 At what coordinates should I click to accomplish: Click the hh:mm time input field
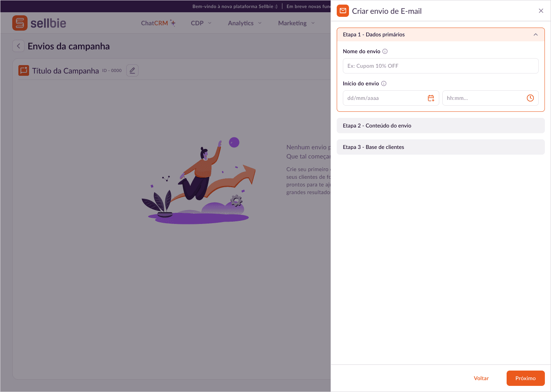491,98
